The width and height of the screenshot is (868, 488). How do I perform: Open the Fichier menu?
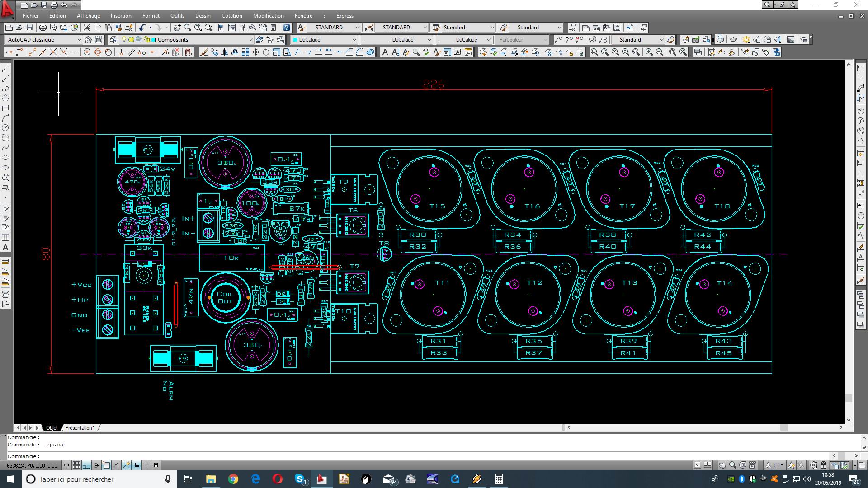tap(30, 16)
